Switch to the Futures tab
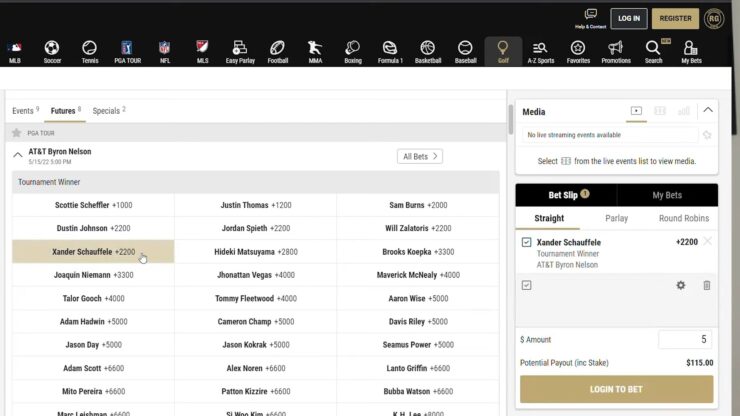Image resolution: width=740 pixels, height=416 pixels. (66, 111)
